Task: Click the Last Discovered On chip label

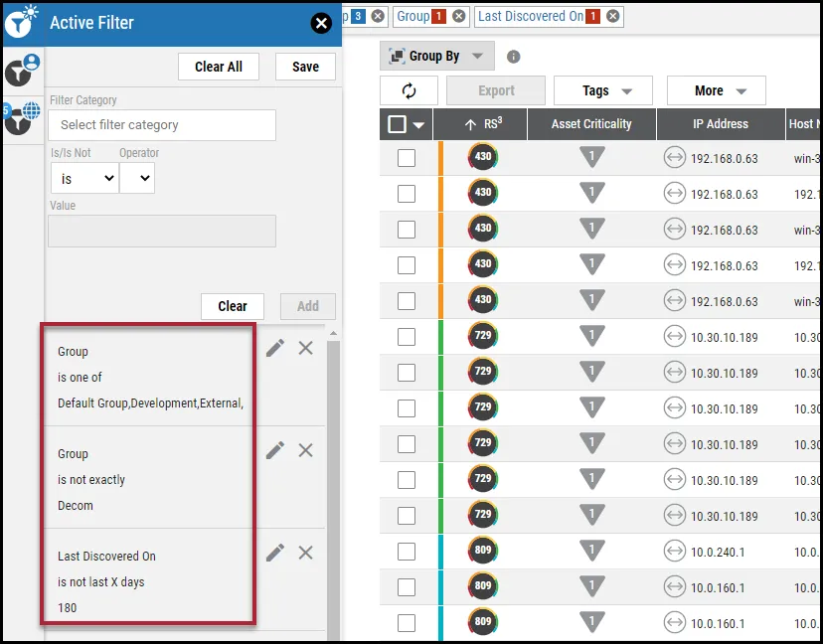Action: pos(531,16)
